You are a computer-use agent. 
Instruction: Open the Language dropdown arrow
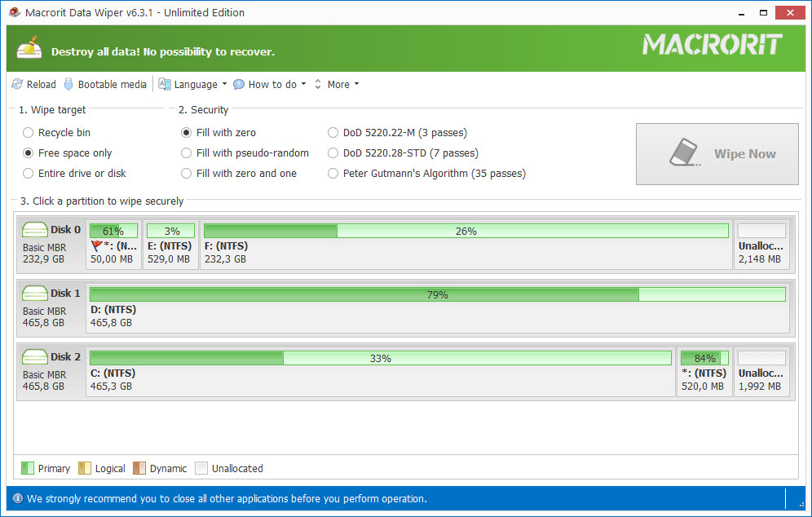224,84
